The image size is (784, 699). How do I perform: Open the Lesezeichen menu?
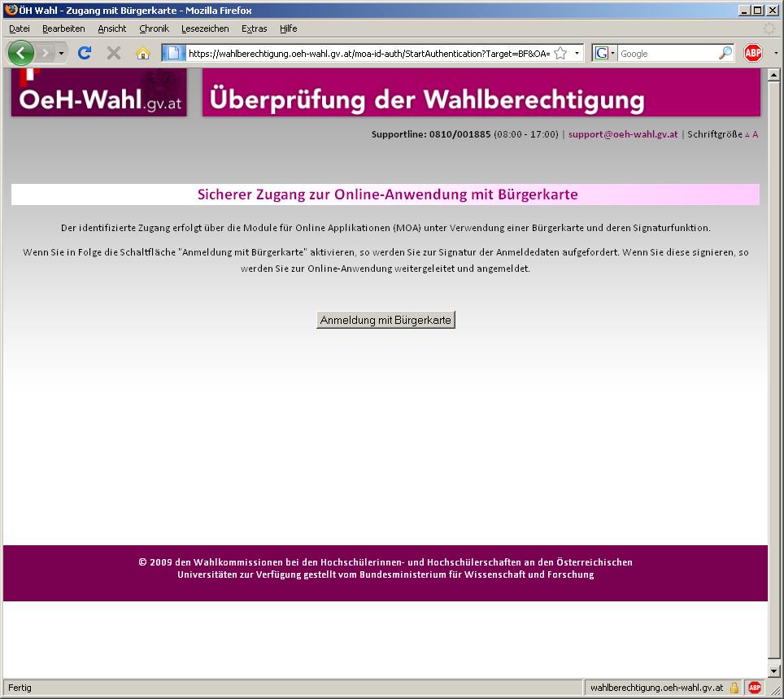point(205,28)
